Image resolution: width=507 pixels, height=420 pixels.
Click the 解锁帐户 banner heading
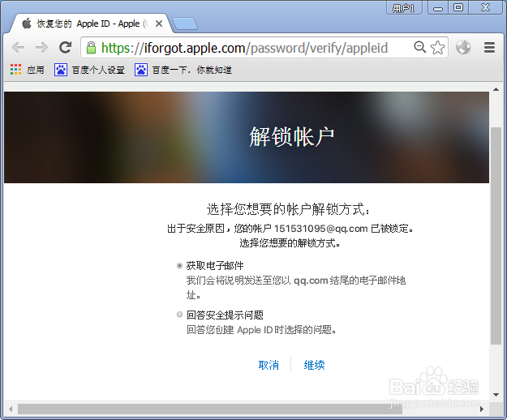coord(291,137)
